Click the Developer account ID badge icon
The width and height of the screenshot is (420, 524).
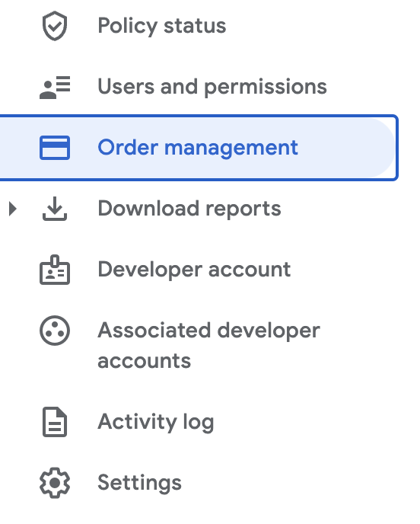click(x=55, y=270)
